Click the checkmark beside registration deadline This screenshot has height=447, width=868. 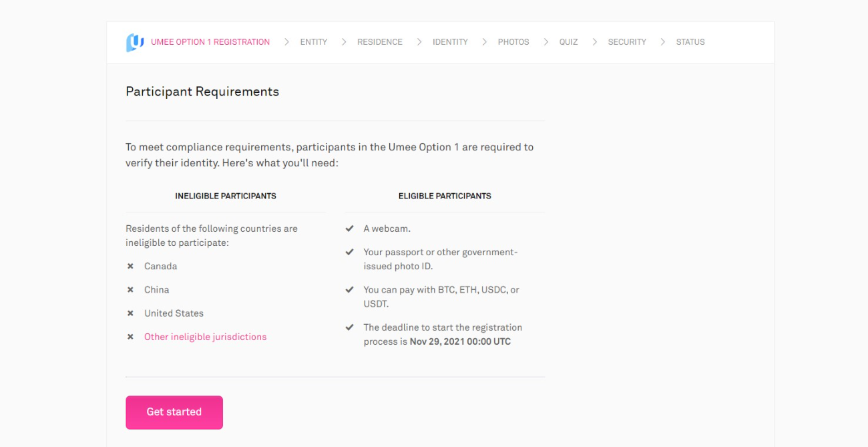349,327
